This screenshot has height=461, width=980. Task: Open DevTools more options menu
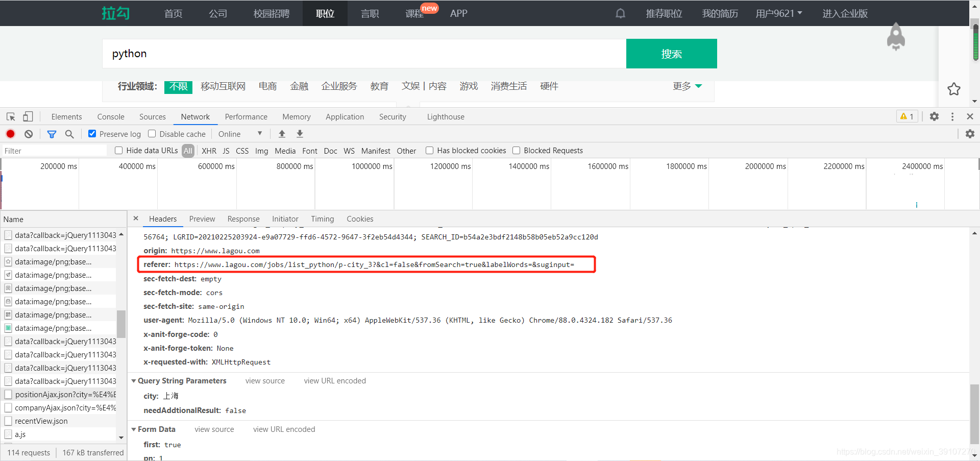952,116
